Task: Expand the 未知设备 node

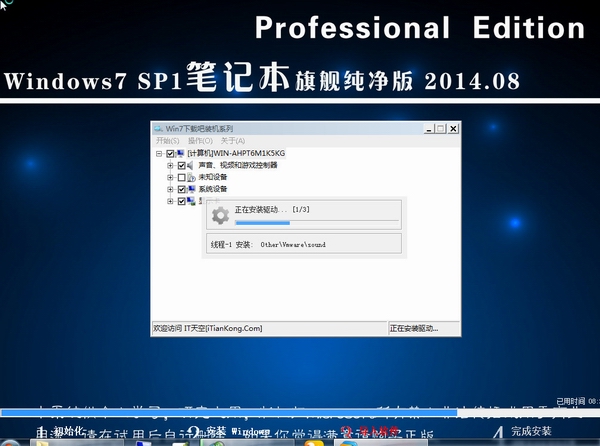Action: 170,177
